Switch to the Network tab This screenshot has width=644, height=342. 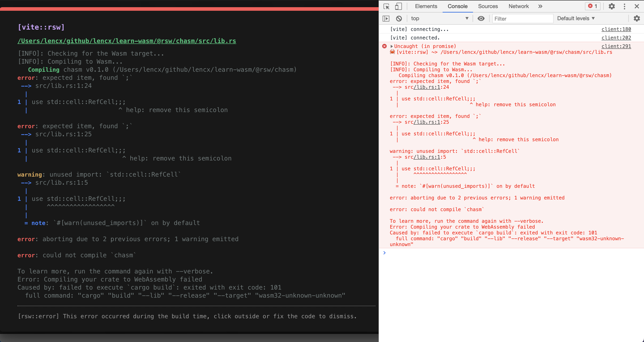(518, 6)
